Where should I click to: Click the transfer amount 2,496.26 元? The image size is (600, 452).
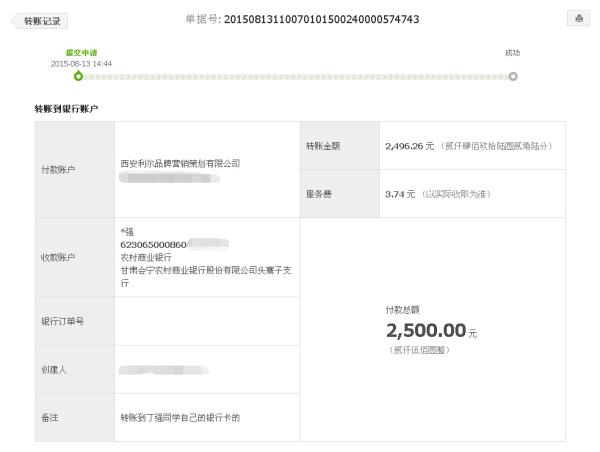(x=409, y=146)
